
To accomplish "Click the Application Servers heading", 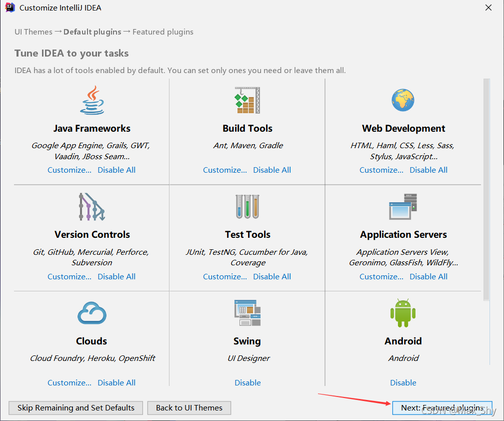I will pyautogui.click(x=403, y=235).
